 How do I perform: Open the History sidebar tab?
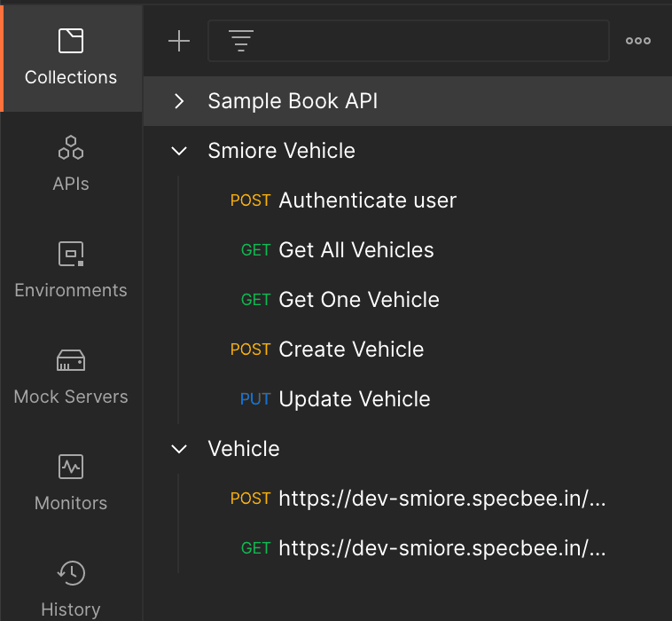pos(71,588)
